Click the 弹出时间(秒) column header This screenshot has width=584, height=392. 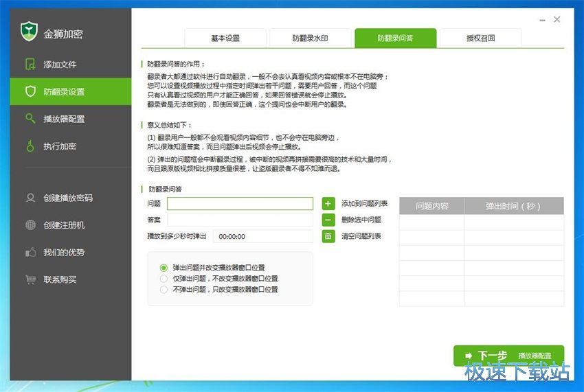click(514, 206)
